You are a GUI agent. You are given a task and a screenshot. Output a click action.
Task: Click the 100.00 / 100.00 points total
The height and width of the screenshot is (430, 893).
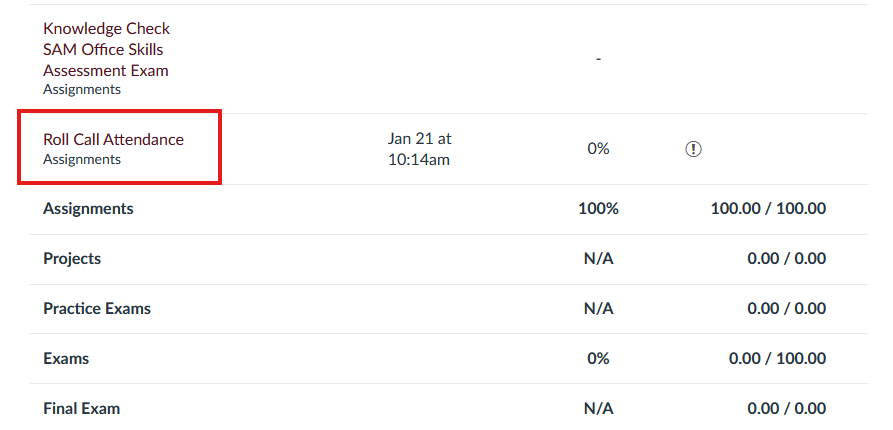click(768, 209)
